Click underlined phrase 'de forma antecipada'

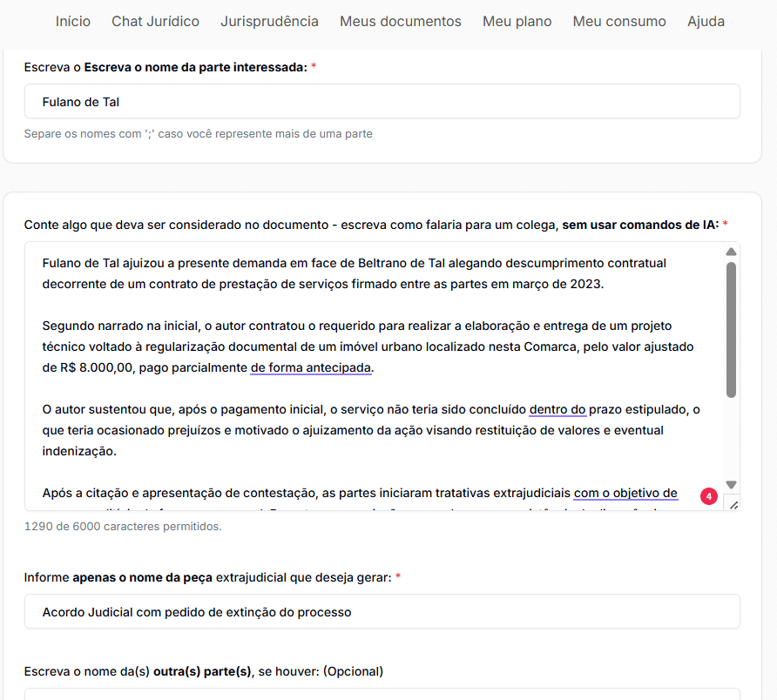(311, 368)
